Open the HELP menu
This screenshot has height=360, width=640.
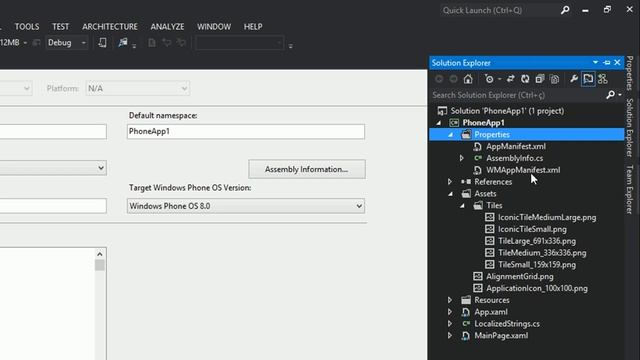253,27
